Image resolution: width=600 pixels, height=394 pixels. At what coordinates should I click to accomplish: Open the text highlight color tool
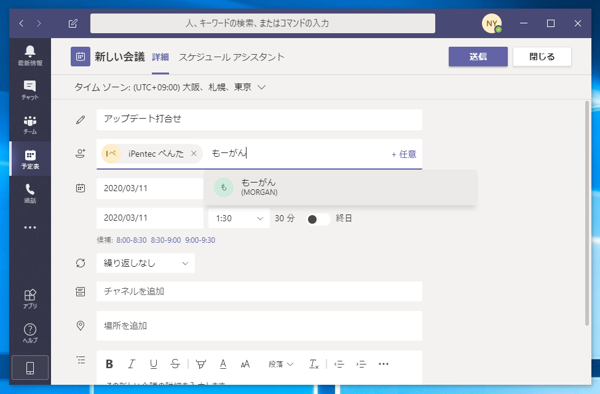coord(201,364)
